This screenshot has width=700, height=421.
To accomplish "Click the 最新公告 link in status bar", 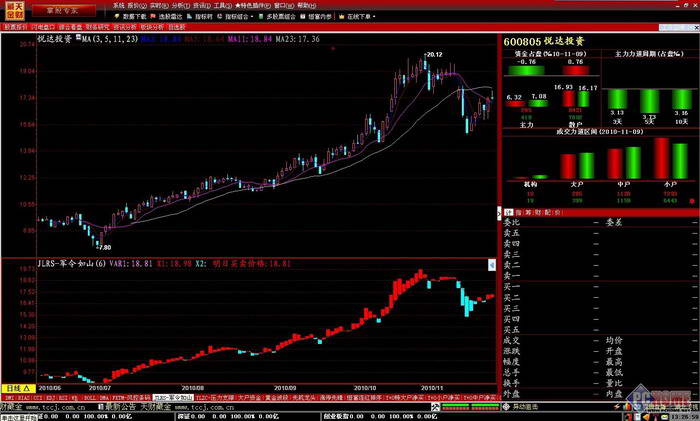I will pos(121,407).
